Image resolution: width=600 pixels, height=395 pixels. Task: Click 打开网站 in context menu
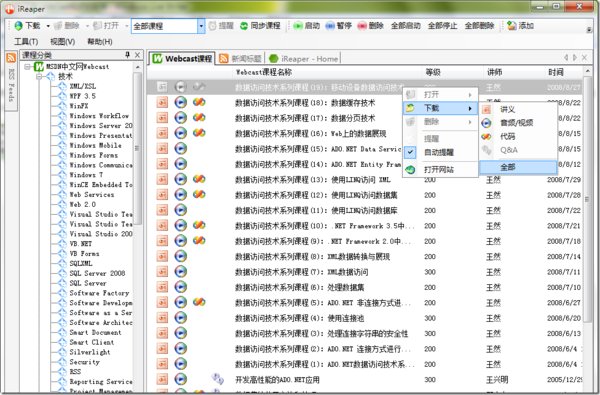(x=440, y=169)
